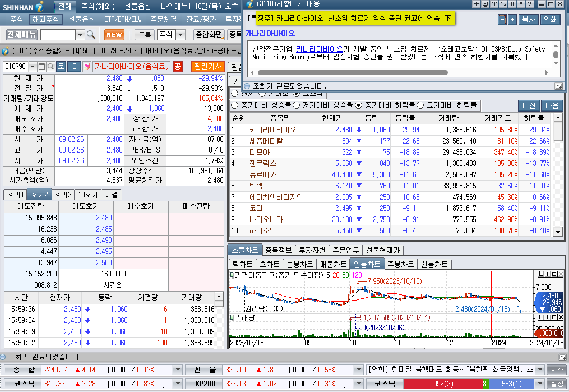Viewport: 569px width, 392px height.
Task: Switch to 종목정보 tab
Action: (x=278, y=251)
